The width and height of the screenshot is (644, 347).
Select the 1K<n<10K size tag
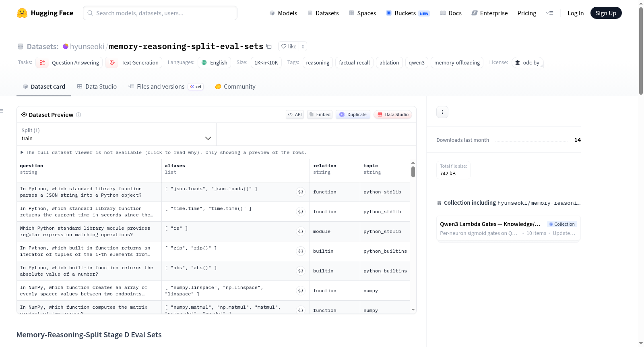coord(266,62)
